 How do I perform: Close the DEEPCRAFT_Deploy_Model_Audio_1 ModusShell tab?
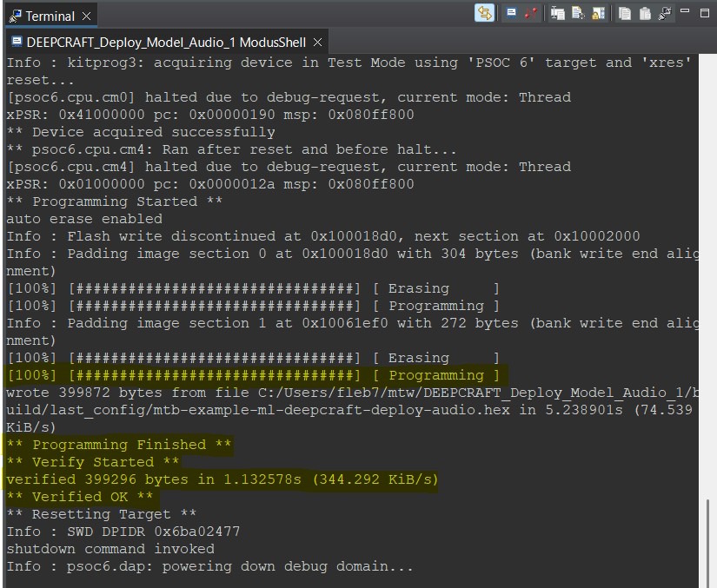317,43
